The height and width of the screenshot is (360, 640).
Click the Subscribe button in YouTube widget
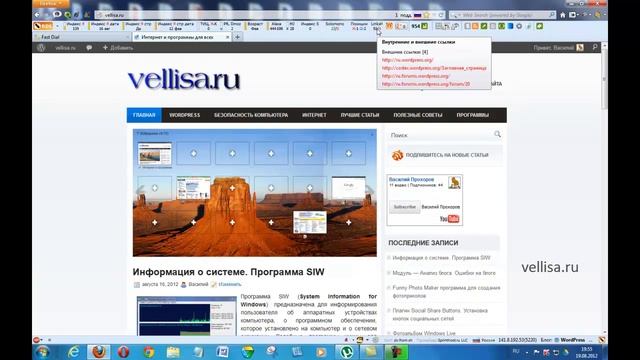[404, 207]
